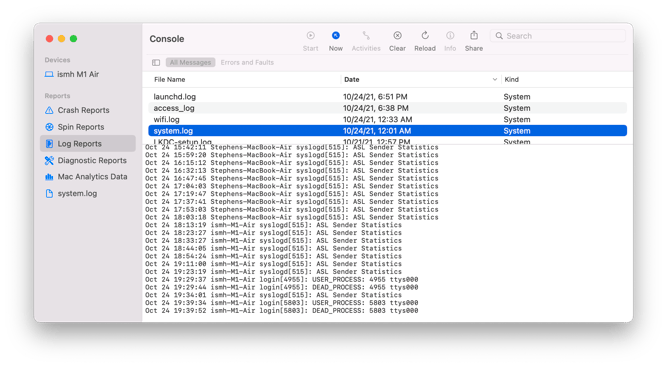
Task: Click the Crash Reports warning icon
Action: tap(49, 110)
